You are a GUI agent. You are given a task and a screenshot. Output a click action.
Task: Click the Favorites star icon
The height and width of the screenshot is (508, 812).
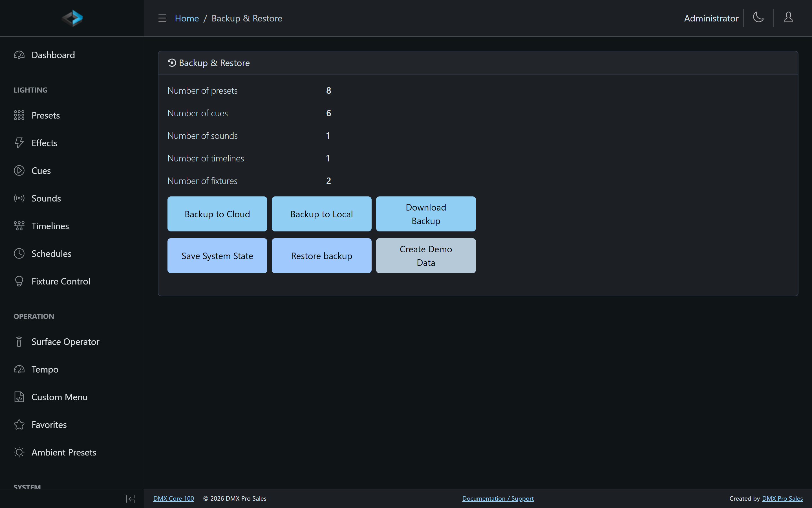point(19,425)
